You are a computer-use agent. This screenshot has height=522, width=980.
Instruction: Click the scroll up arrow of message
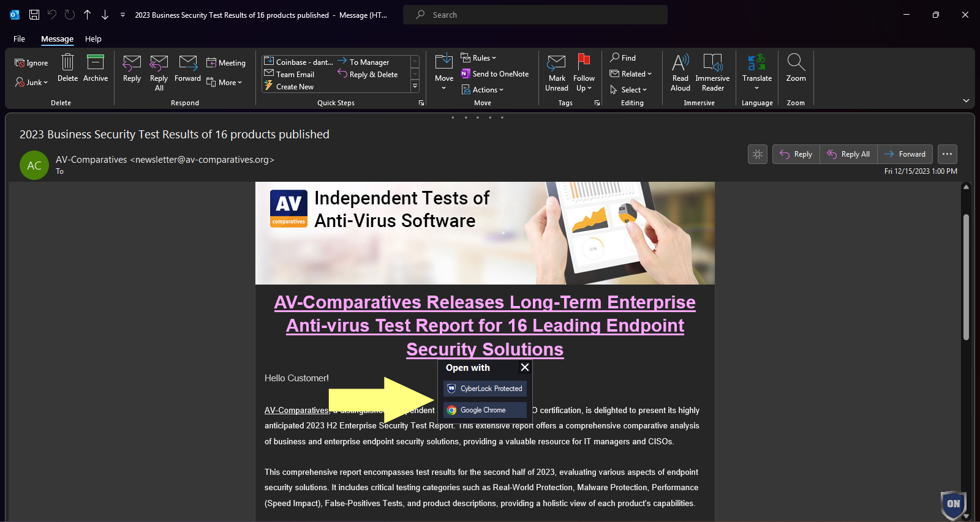point(966,187)
